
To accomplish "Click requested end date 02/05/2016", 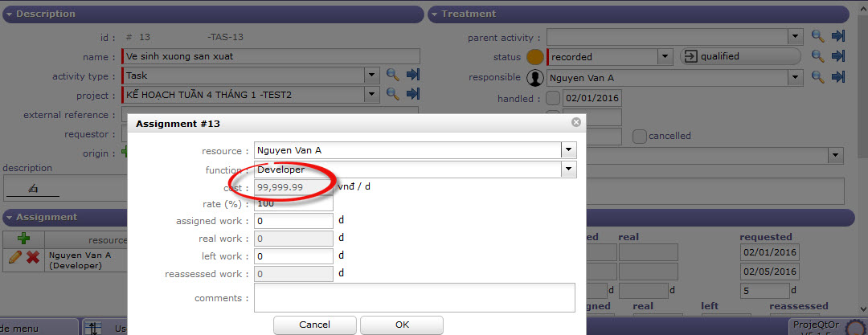I will 769,272.
